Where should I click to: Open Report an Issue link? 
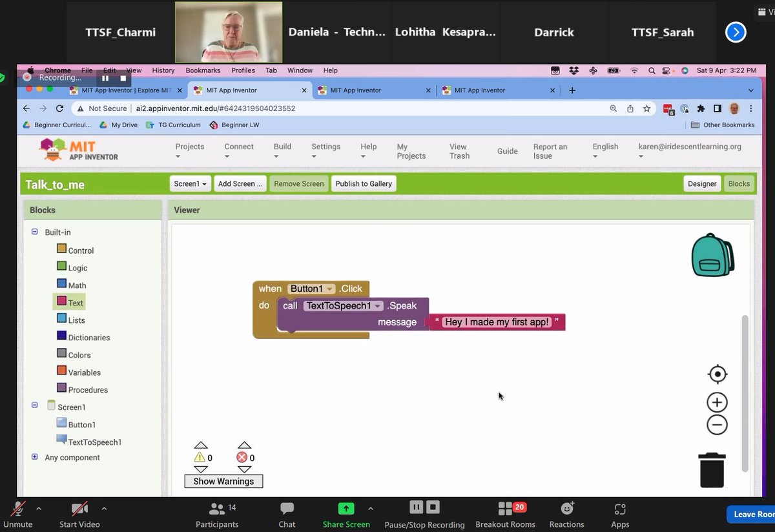pyautogui.click(x=550, y=151)
